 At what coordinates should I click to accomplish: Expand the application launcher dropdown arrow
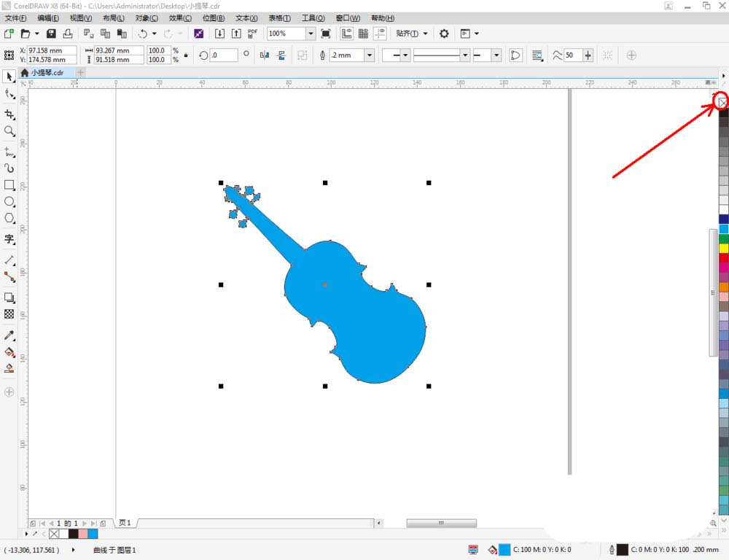[x=477, y=34]
